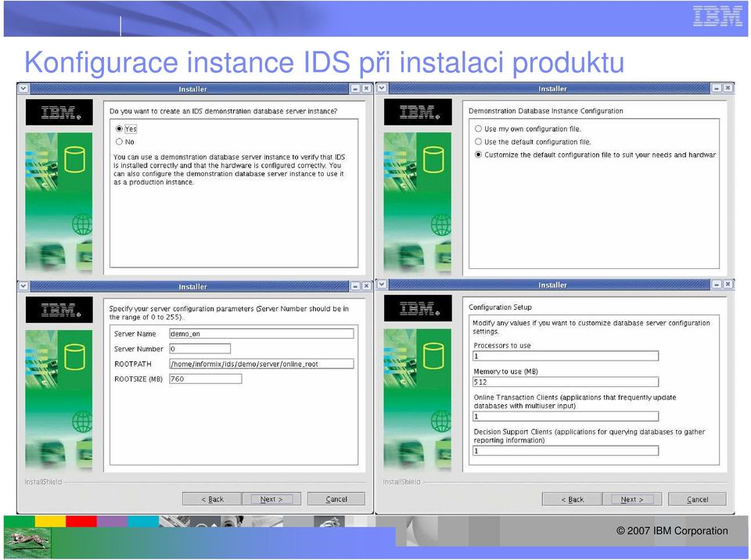
Task: Focus the 'Processors to use' field
Action: tap(566, 356)
